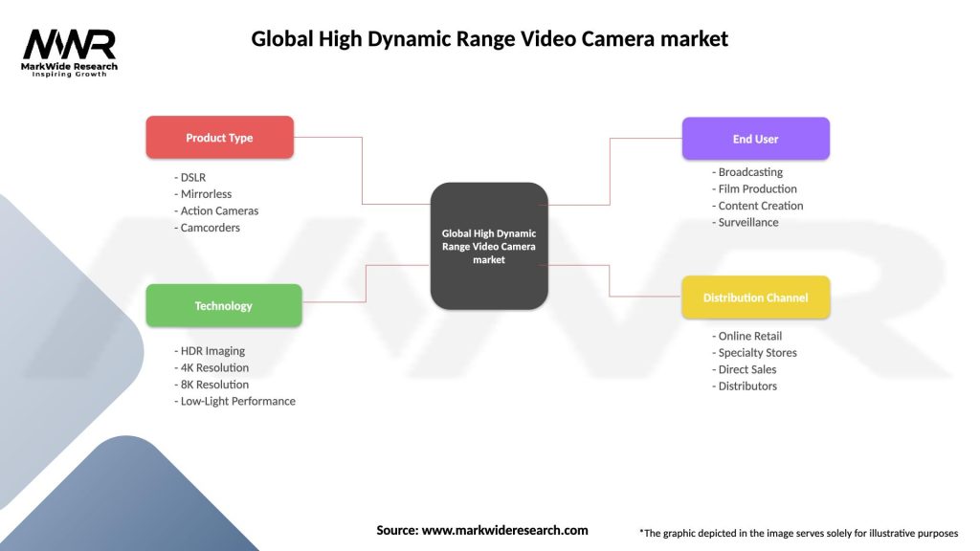The height and width of the screenshot is (551, 980).
Task: Select the Specialty Stores entry
Action: pos(757,352)
